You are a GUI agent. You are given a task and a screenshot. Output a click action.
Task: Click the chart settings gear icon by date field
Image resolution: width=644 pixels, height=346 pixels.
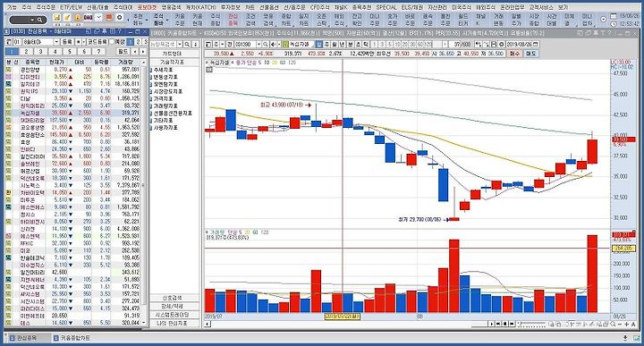(x=502, y=44)
